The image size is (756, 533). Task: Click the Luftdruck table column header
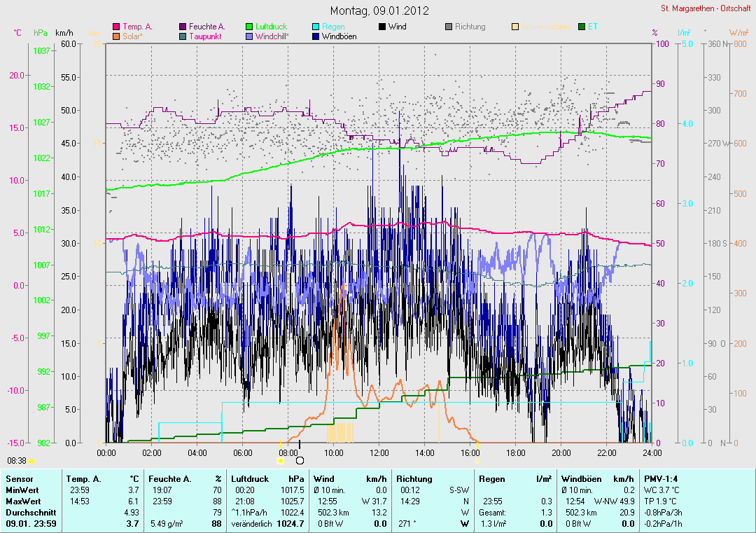[250, 479]
